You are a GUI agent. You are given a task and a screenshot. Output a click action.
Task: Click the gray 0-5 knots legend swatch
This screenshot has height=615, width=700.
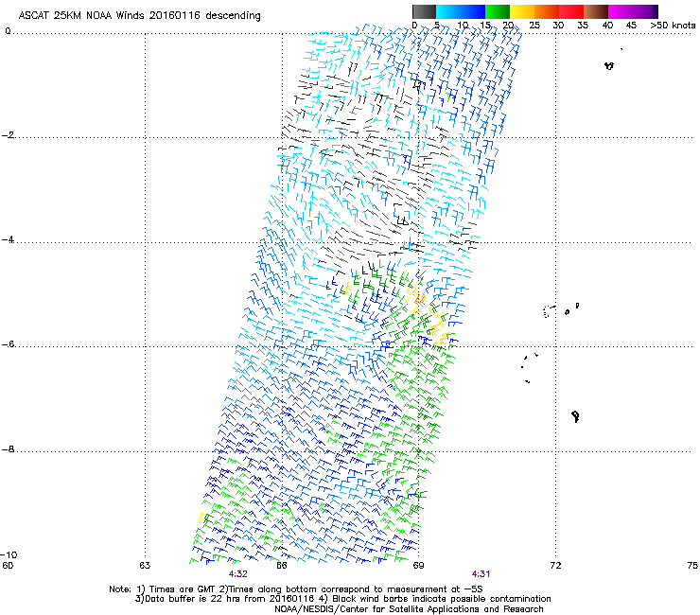[x=424, y=11]
